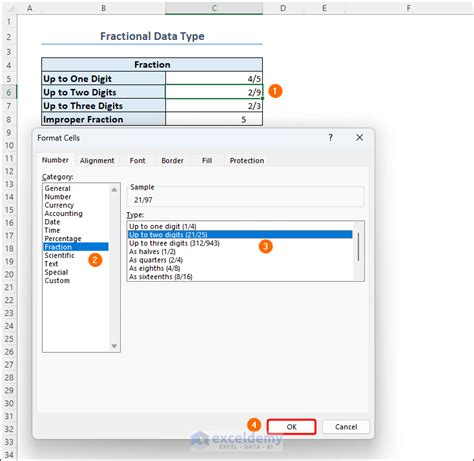Click 'Up to One Digit' label cell

(103, 79)
